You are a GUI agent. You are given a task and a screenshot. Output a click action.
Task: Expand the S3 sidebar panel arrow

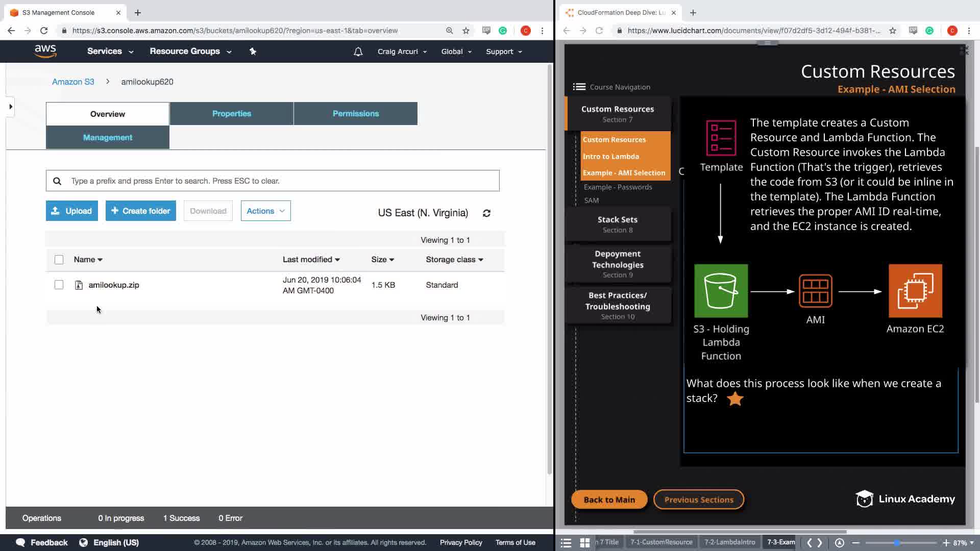point(10,107)
